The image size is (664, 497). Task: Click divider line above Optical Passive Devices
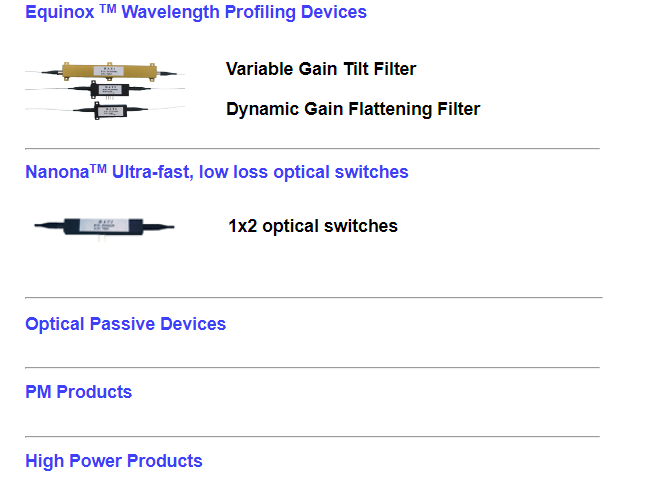[x=312, y=298]
